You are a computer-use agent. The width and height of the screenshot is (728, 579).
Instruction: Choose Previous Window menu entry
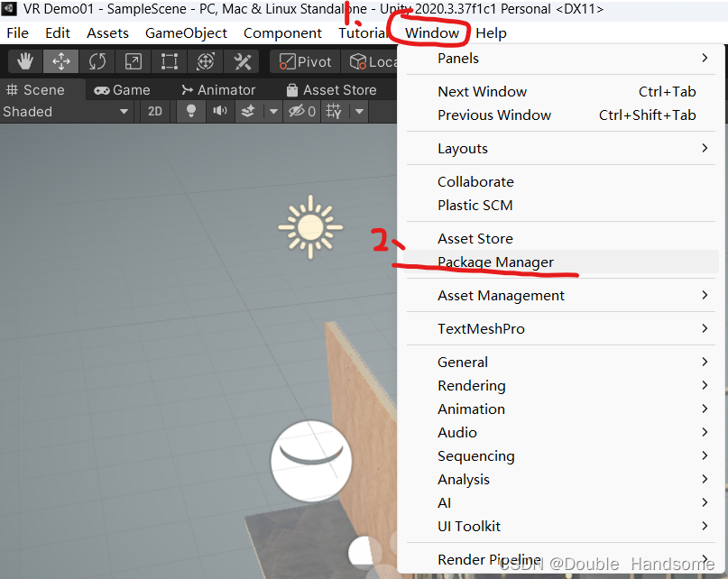(561, 115)
